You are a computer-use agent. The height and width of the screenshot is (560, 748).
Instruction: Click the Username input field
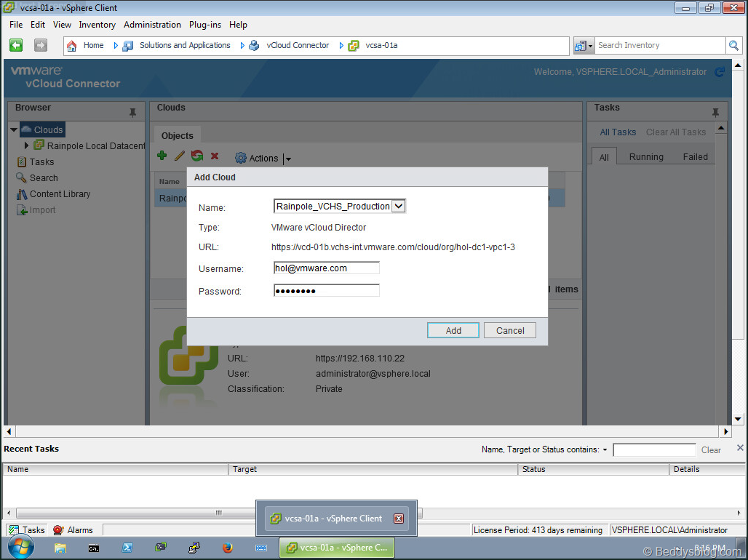coord(326,268)
